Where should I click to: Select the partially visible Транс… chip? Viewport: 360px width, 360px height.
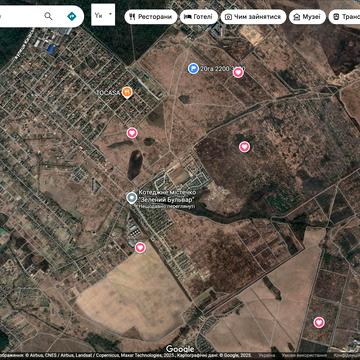click(344, 17)
